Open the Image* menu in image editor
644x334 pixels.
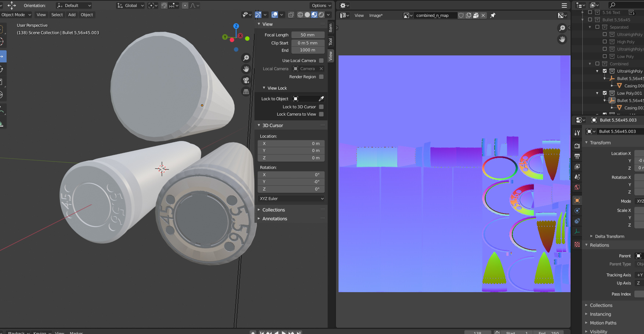[x=376, y=15]
